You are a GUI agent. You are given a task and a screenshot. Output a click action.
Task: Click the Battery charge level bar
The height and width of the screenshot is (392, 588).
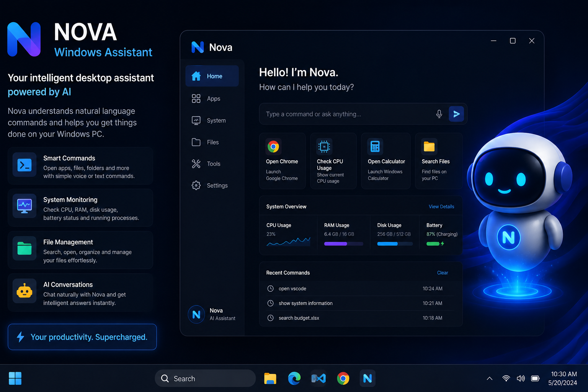433,244
